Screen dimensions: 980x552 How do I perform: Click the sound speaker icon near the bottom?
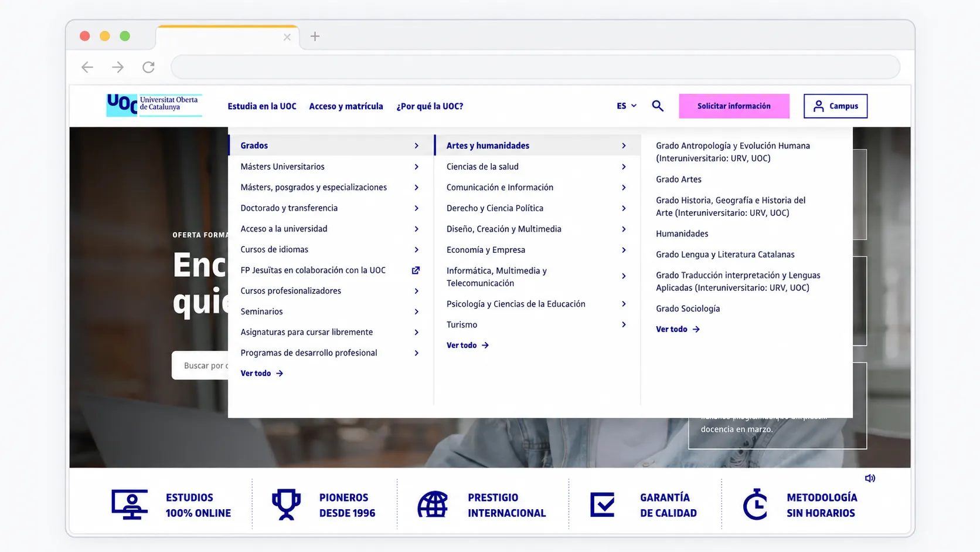coord(870,479)
